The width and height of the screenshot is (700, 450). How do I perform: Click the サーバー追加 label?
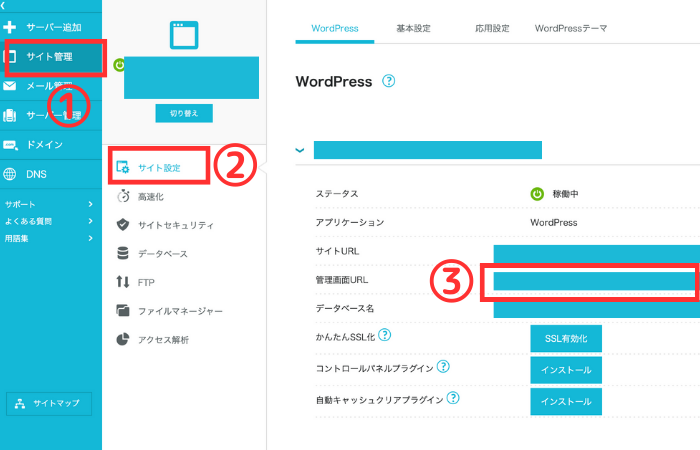pyautogui.click(x=54, y=28)
